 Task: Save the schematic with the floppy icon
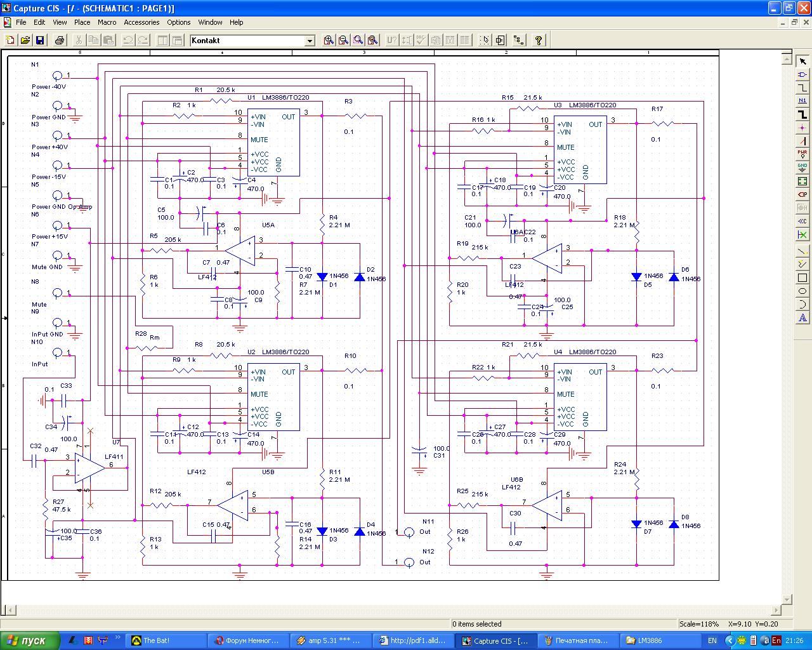(40, 40)
